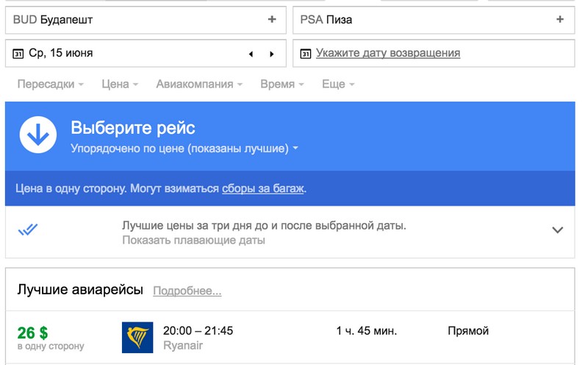
Task: Expand the best prices chevron
Action: [x=558, y=230]
